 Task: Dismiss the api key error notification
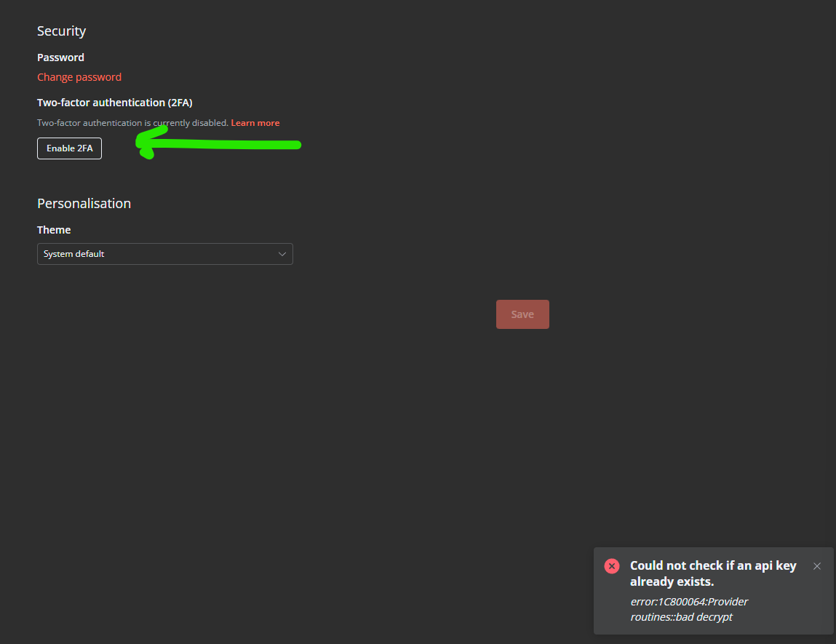pos(817,566)
